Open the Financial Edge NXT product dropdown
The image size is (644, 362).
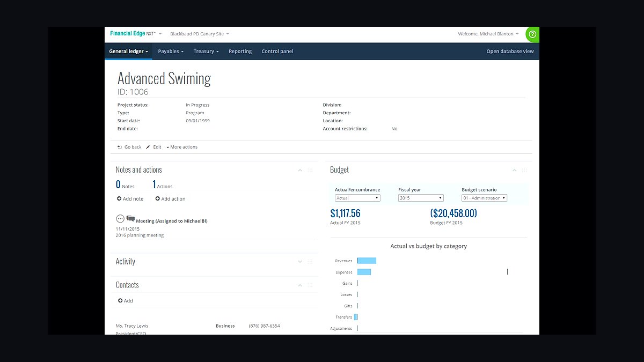click(136, 34)
